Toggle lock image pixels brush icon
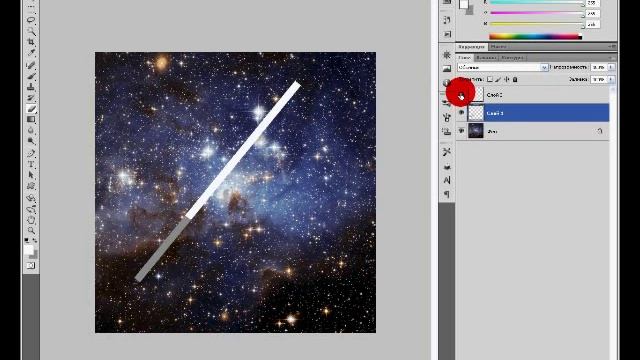This screenshot has width=640, height=360. click(498, 79)
